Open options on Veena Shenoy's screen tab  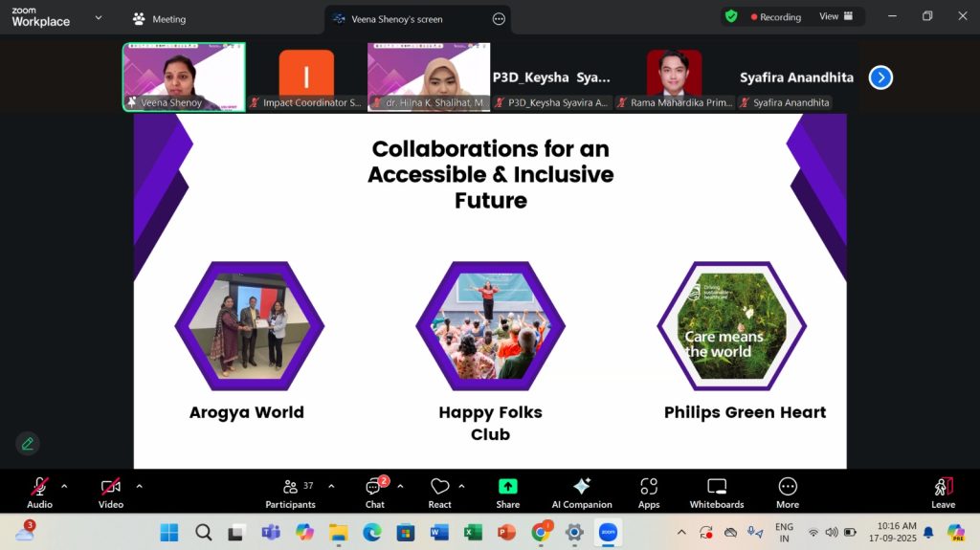coord(499,19)
